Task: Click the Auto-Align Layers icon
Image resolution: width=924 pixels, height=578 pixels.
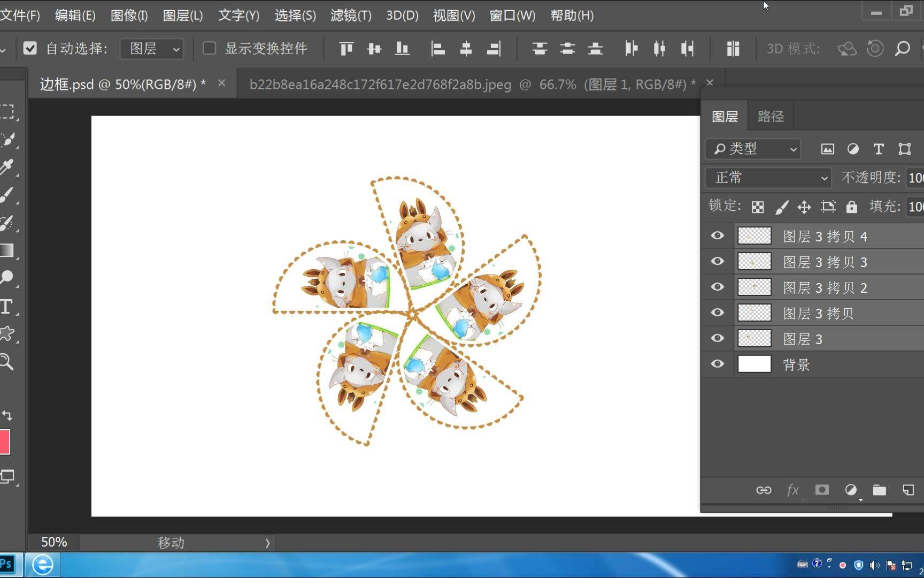Action: coord(733,49)
